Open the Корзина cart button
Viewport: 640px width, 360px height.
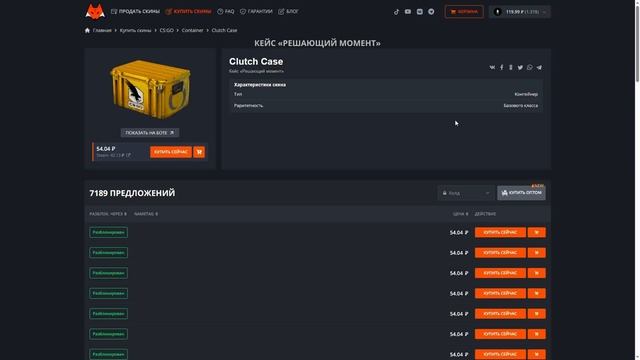pyautogui.click(x=464, y=12)
